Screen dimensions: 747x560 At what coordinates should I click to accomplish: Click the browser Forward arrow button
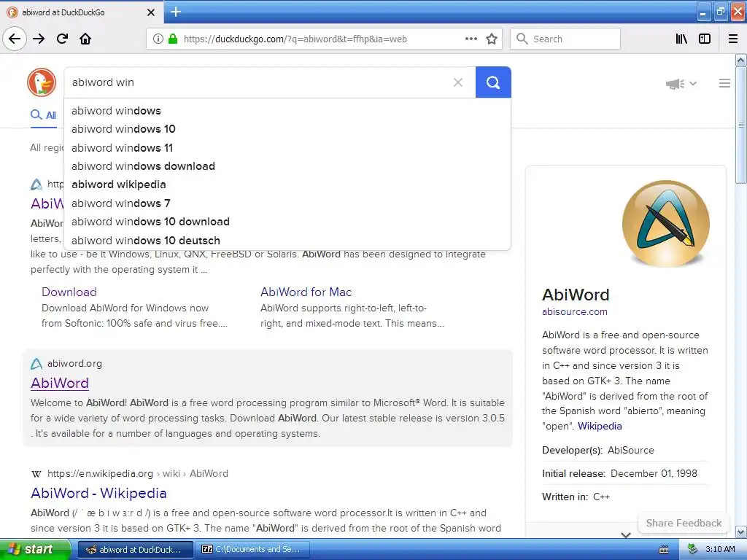pyautogui.click(x=39, y=39)
